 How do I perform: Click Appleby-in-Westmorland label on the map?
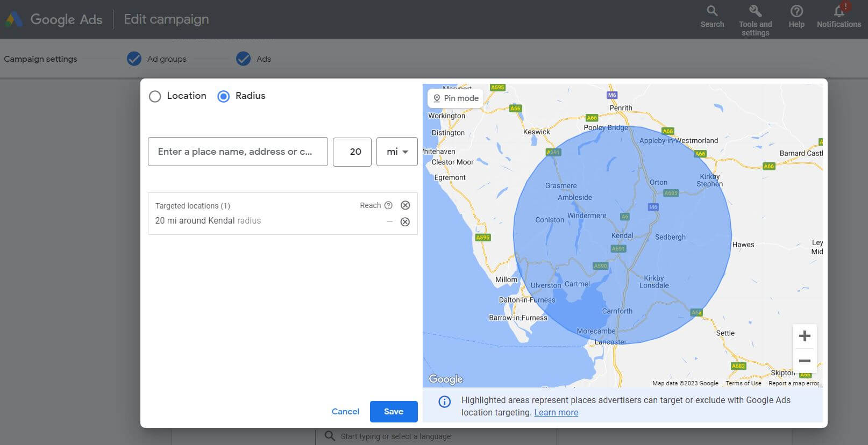click(679, 141)
